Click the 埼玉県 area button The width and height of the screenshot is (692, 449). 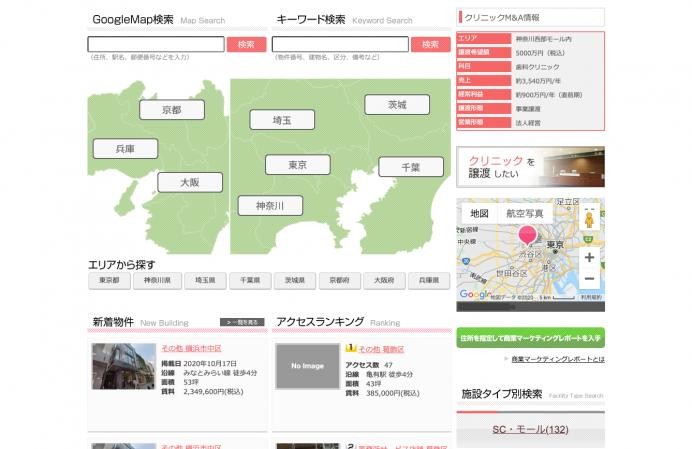pyautogui.click(x=205, y=280)
